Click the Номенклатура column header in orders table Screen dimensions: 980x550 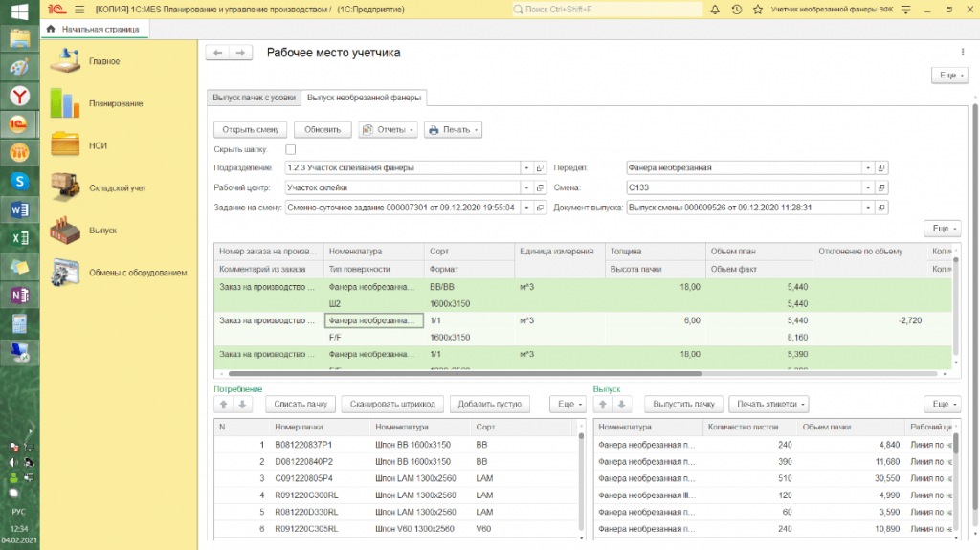pos(374,252)
